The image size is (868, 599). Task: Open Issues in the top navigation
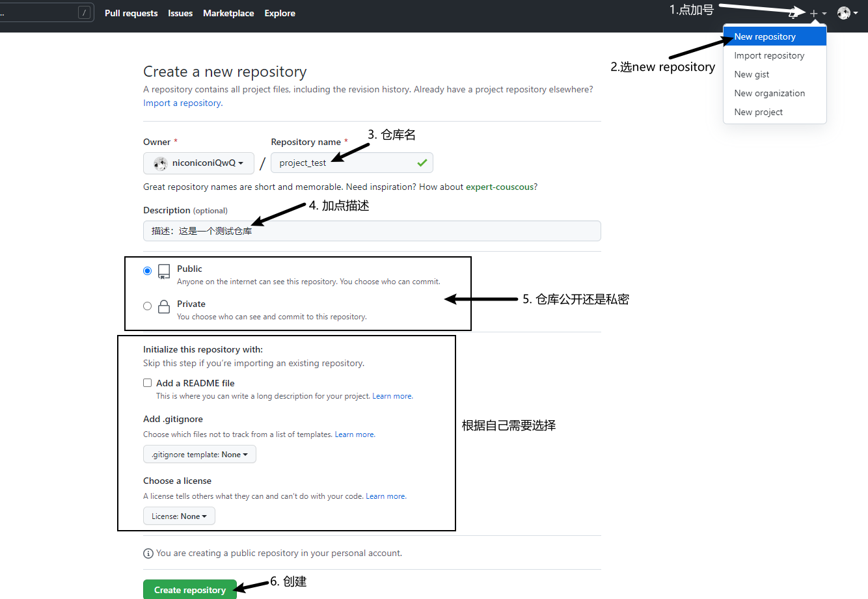click(x=180, y=13)
